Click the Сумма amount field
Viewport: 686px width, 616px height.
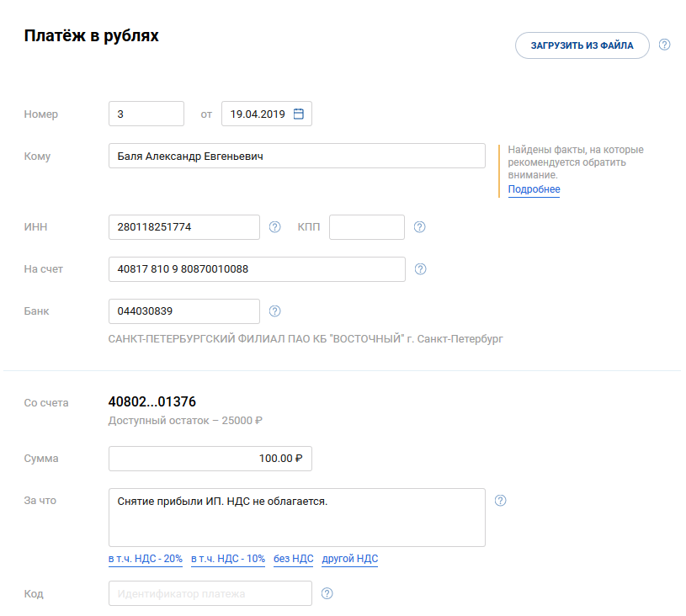210,459
